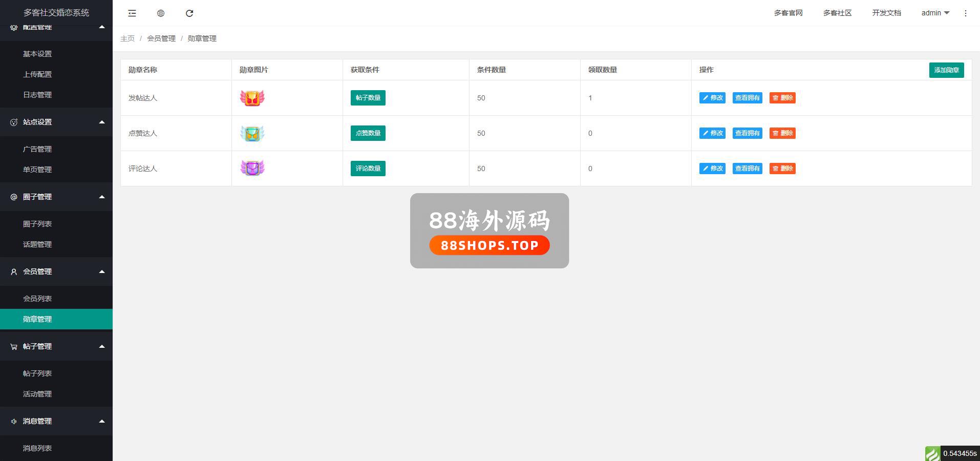Click 修改 for the 发帖达人 medal

pos(712,98)
